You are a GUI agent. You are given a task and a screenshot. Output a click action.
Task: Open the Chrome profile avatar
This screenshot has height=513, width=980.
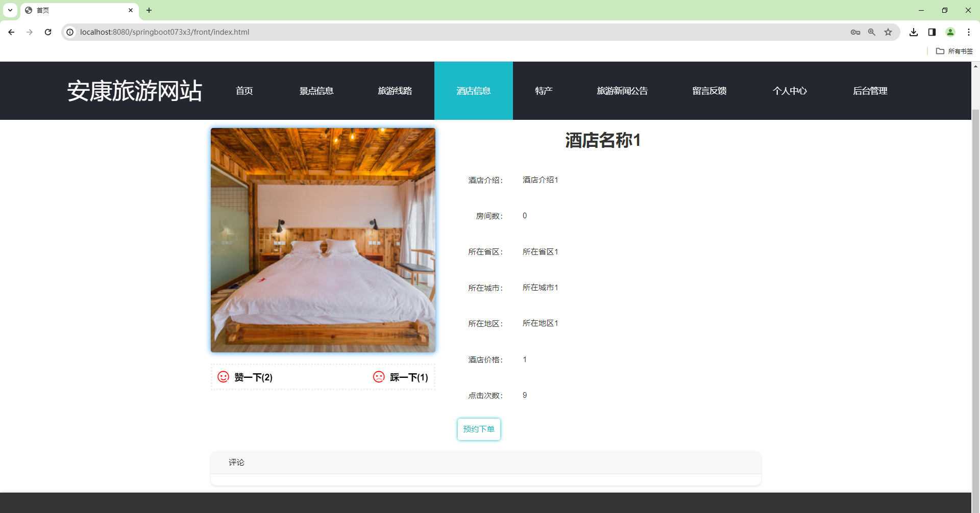(950, 32)
